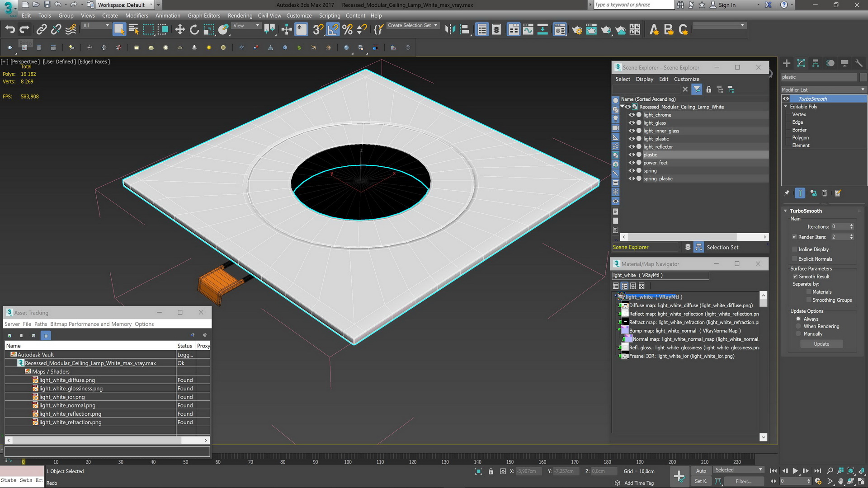Click Configure Modifier Sets icon

point(838,193)
